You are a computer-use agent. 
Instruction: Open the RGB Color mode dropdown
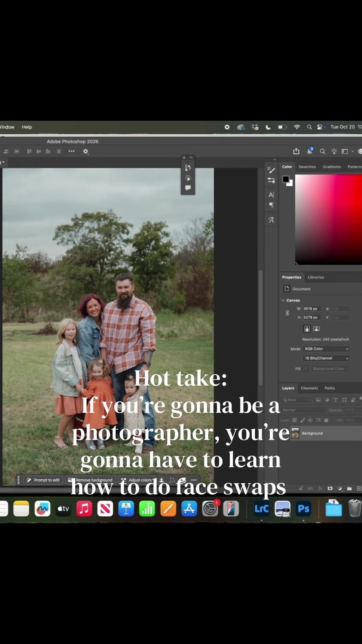[326, 349]
